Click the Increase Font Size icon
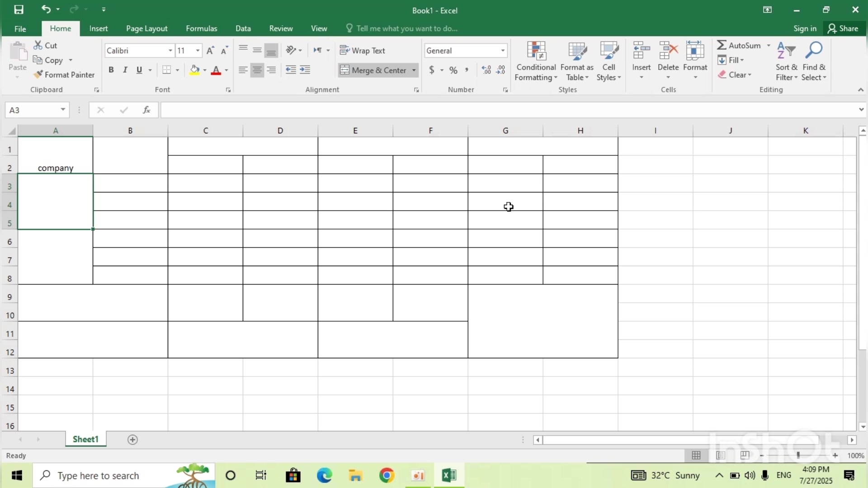The width and height of the screenshot is (868, 488). 210,51
